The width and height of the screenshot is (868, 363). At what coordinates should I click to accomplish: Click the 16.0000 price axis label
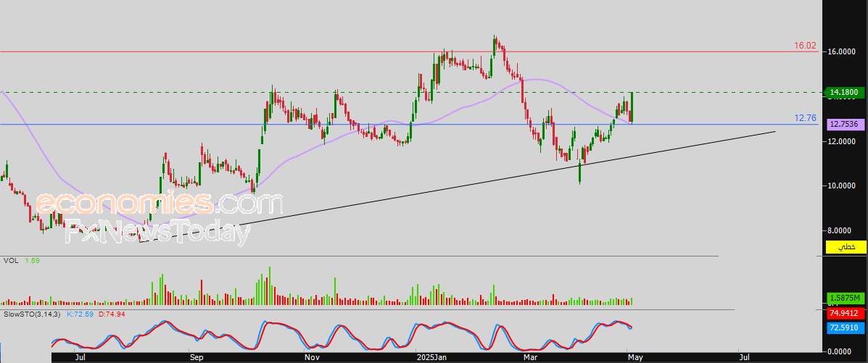(x=841, y=52)
